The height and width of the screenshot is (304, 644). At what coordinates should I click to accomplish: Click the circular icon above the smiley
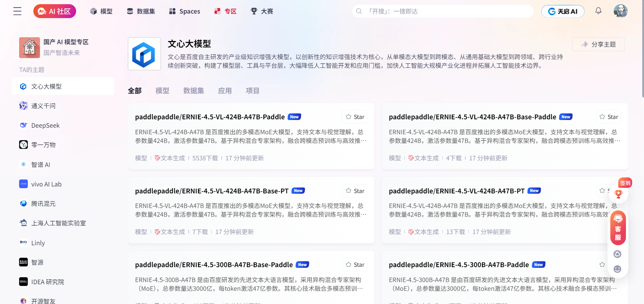click(x=618, y=254)
